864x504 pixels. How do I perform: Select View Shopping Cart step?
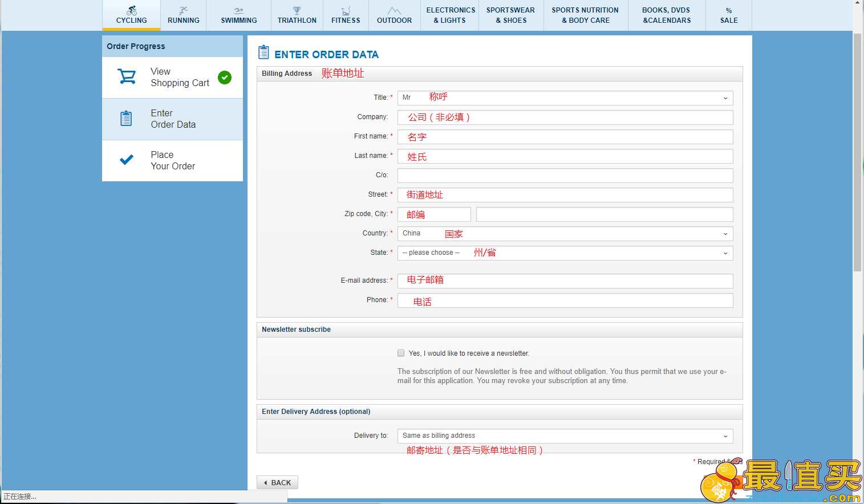point(172,78)
